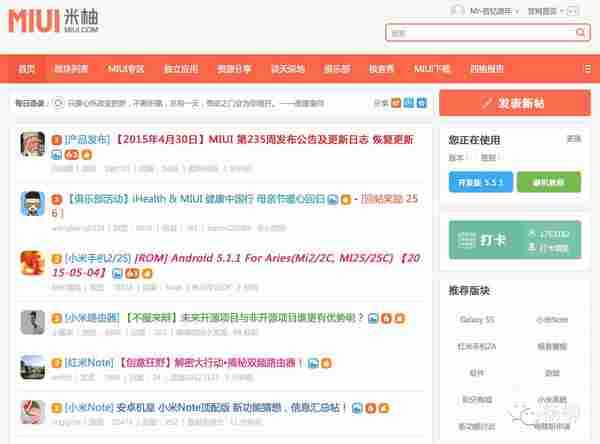Screen dimensions: 600x444
Task: Click the avatar of the Android 5.1.1 ROM thread
Action: (x=32, y=263)
